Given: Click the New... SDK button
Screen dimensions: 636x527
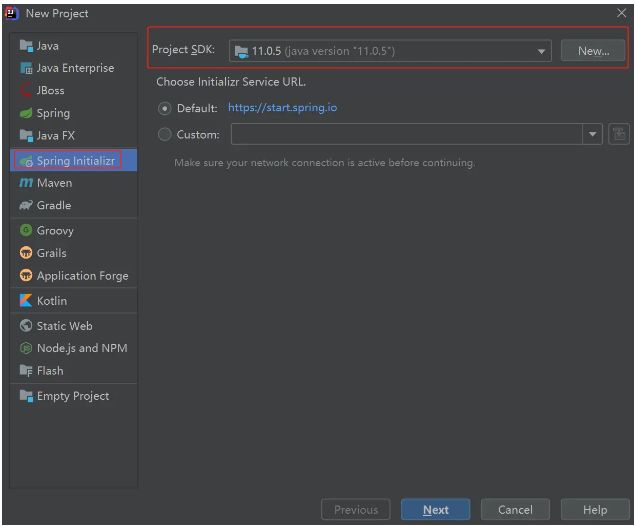Looking at the screenshot, I should (x=593, y=51).
